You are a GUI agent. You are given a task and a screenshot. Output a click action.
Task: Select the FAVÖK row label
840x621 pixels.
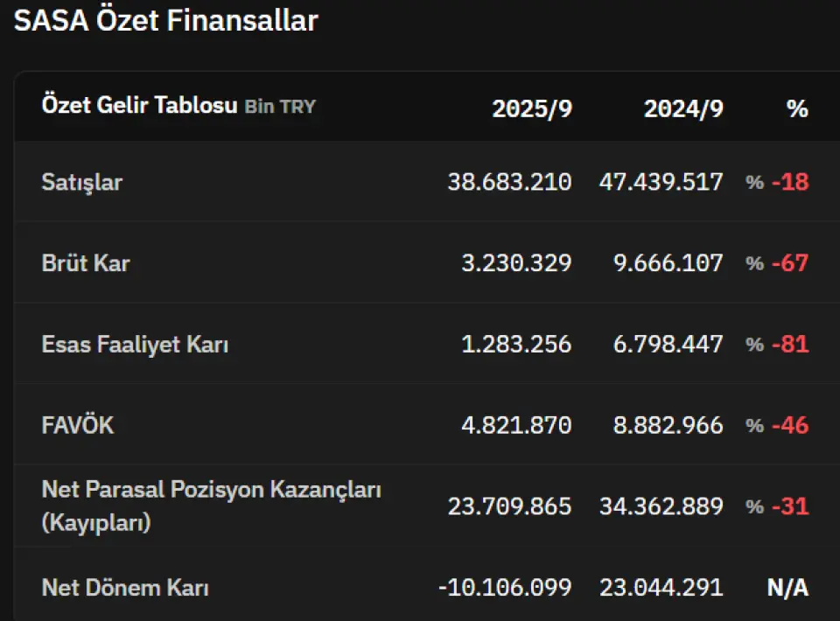coord(78,426)
